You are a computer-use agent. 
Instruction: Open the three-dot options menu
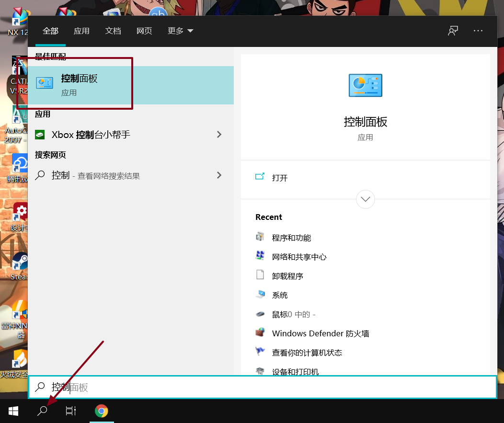[478, 31]
